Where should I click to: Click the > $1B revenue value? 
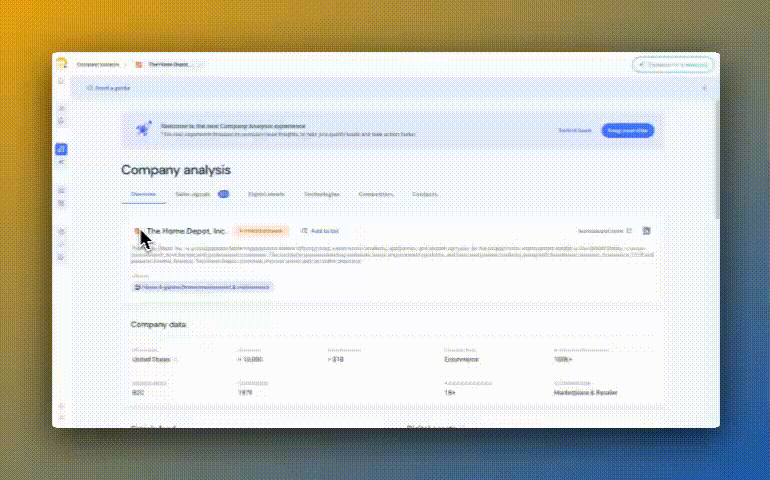click(335, 360)
